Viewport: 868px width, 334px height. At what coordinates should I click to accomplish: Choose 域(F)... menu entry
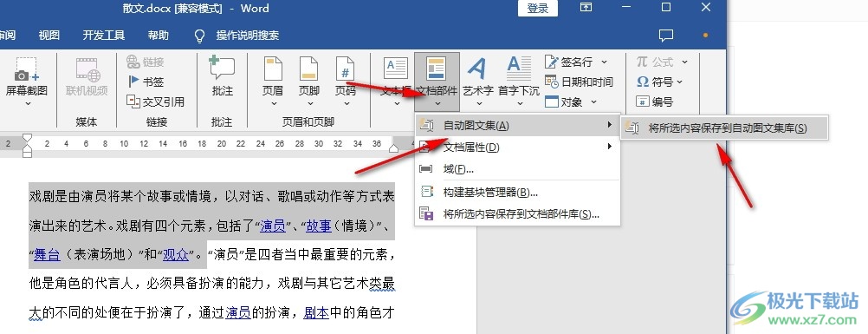click(517, 169)
